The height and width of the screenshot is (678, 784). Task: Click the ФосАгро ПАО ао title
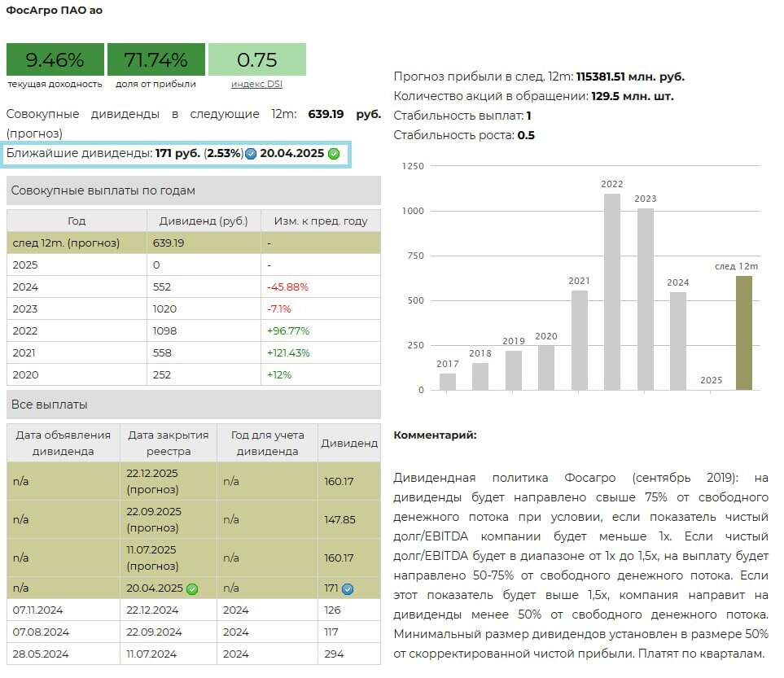pyautogui.click(x=55, y=11)
